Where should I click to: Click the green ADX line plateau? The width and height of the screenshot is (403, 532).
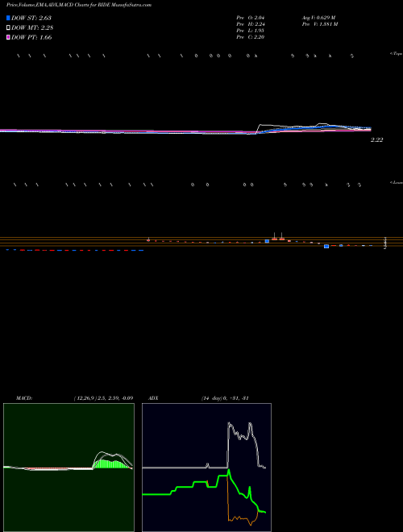click(x=156, y=494)
